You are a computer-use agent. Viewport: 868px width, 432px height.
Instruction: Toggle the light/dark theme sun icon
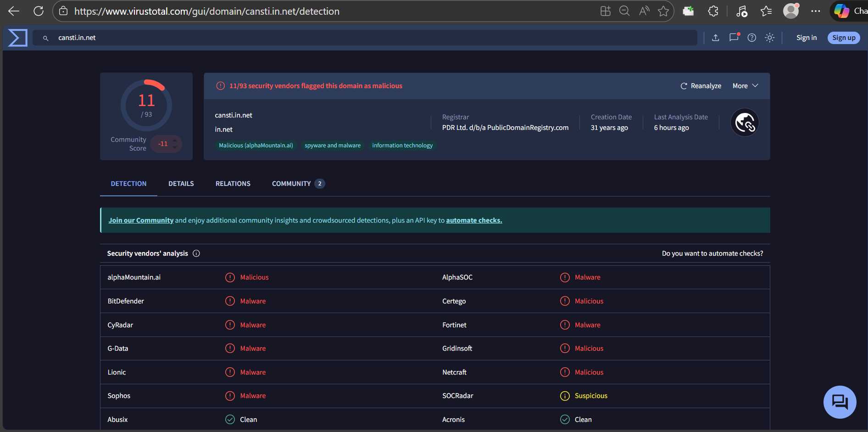[x=769, y=38]
